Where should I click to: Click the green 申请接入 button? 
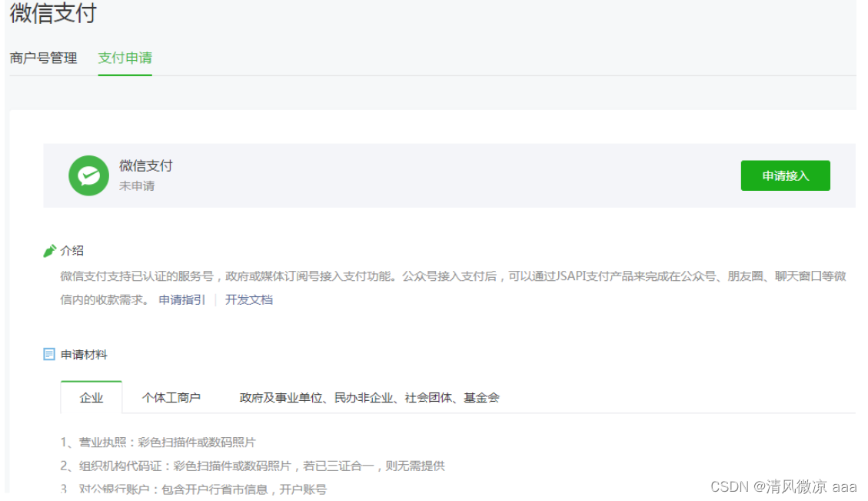785,175
